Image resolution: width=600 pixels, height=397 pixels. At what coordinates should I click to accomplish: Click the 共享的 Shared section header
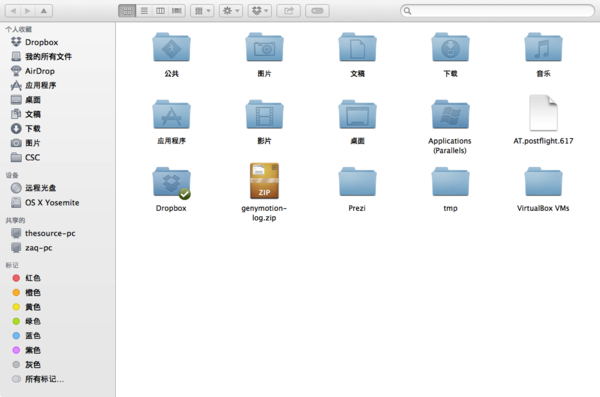[x=15, y=220]
